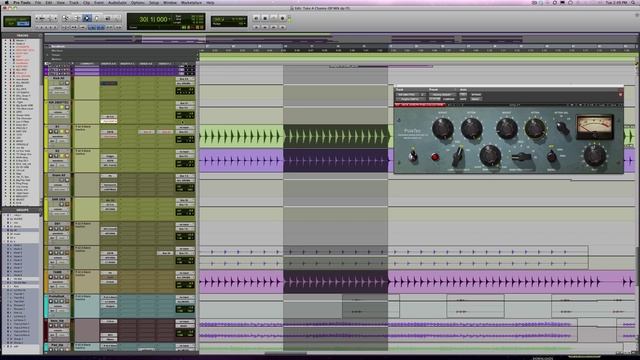Open the view selector on Kick All track

click(58, 88)
